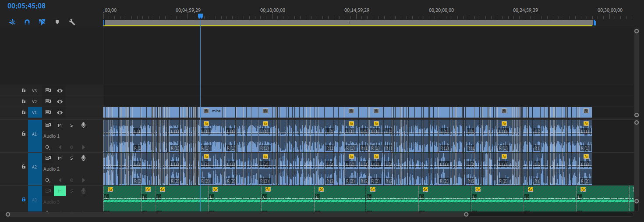The image size is (644, 222).
Task: Toggle Linked Selection icon
Action: click(42, 21)
